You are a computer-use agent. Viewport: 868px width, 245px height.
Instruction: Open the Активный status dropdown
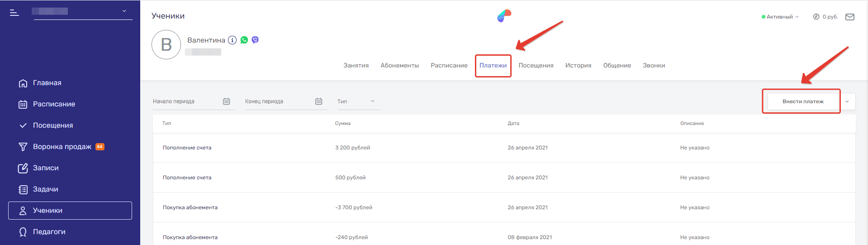click(780, 17)
